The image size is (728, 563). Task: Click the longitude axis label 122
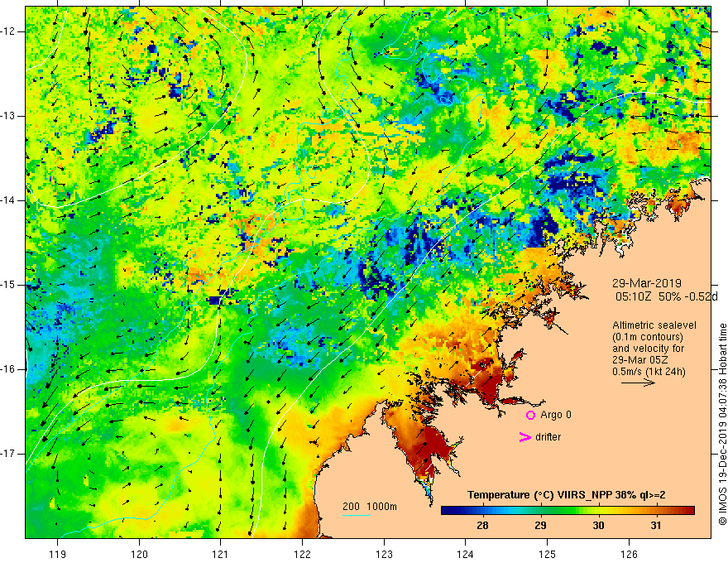[302, 554]
